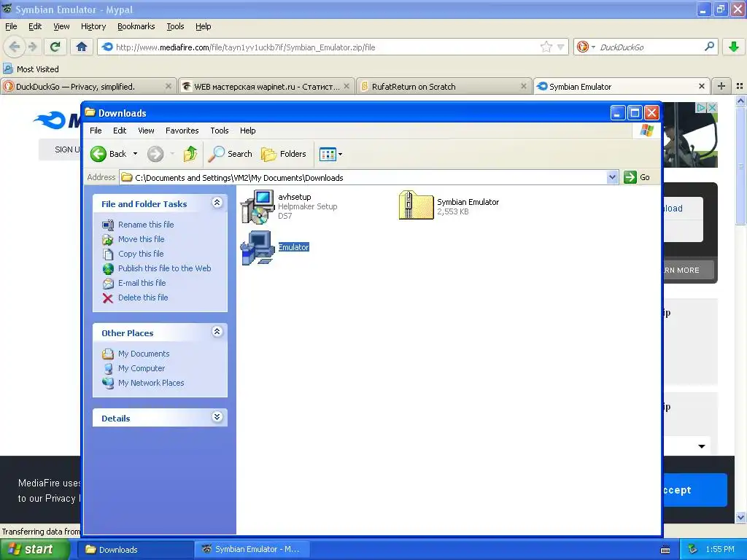Toggle the Folders pane
The width and height of the screenshot is (747, 560).
(x=284, y=154)
